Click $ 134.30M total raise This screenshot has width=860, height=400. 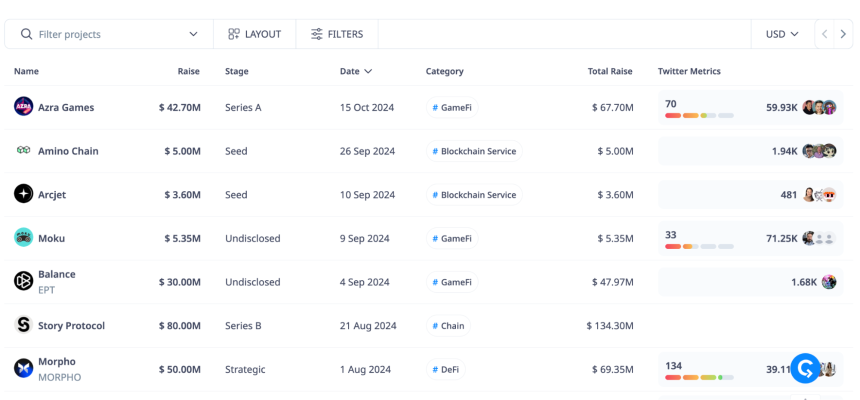point(610,325)
